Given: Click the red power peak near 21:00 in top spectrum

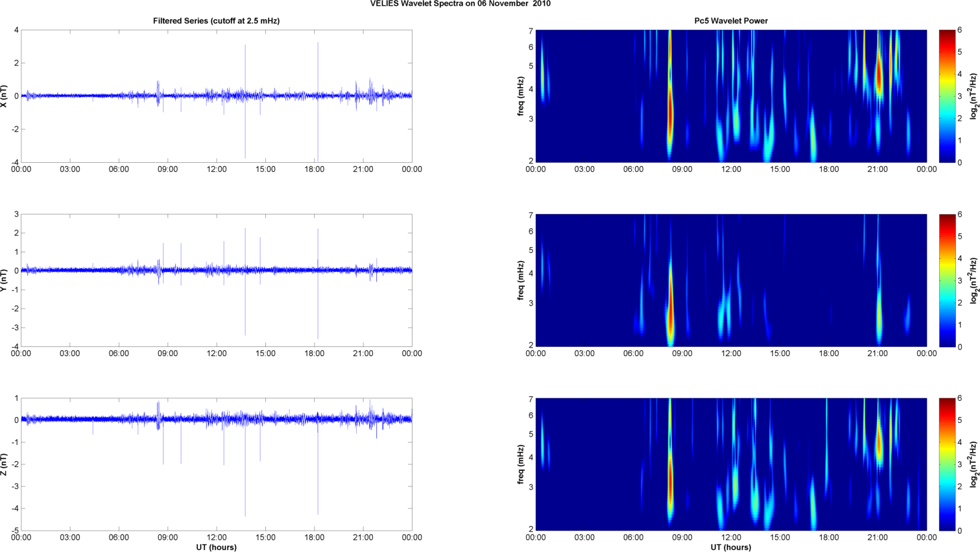Looking at the screenshot, I should click(x=879, y=75).
